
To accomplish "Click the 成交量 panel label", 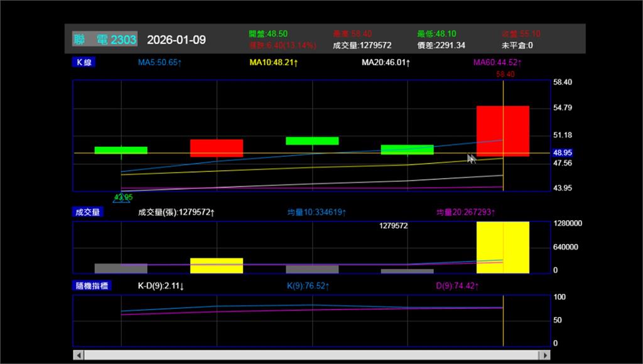I will coord(88,212).
